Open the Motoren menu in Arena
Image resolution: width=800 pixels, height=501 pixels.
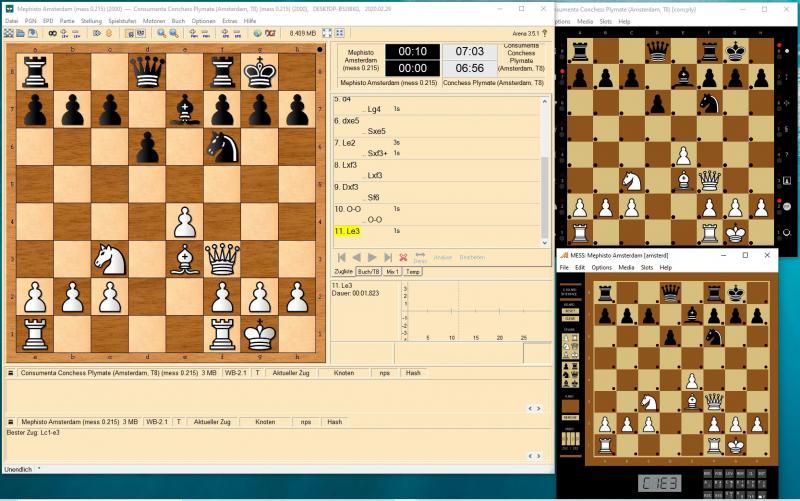tap(153, 20)
